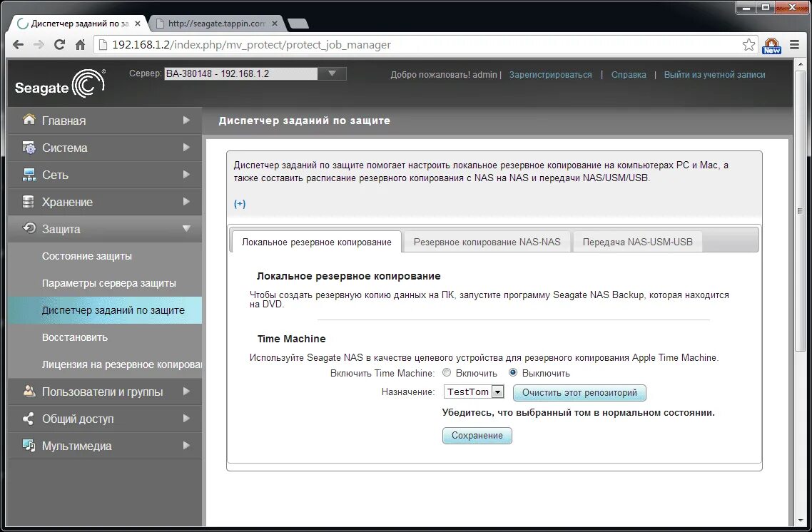Expand the Общий доступ arrow
This screenshot has height=532, width=812.
[186, 418]
